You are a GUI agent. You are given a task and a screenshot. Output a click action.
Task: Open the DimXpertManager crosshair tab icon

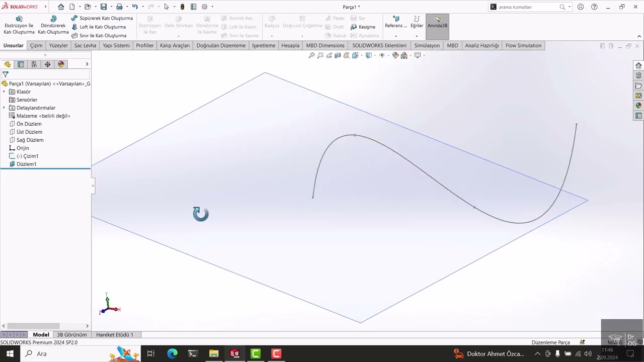pos(48,64)
